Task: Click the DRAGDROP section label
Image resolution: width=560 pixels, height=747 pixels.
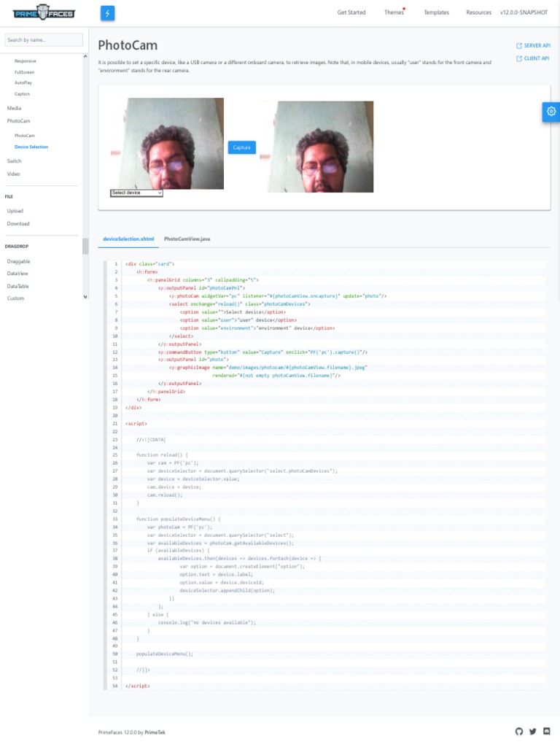Action: pos(17,247)
